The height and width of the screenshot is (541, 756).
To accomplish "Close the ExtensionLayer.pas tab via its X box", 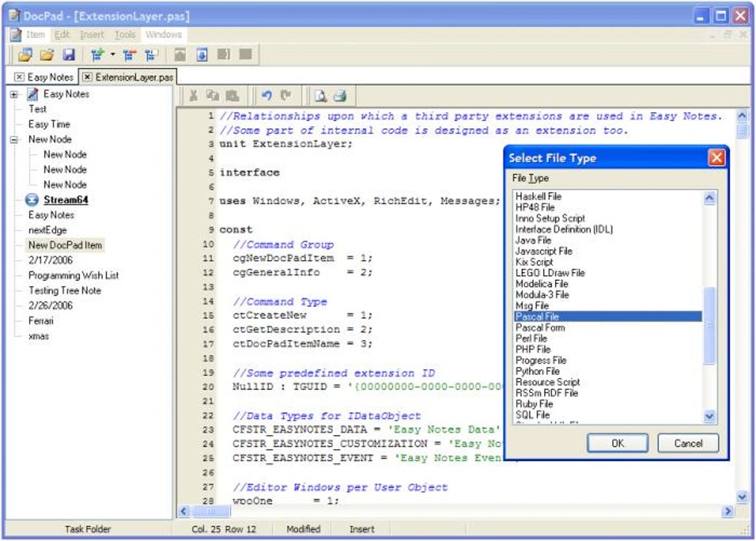I will [87, 76].
